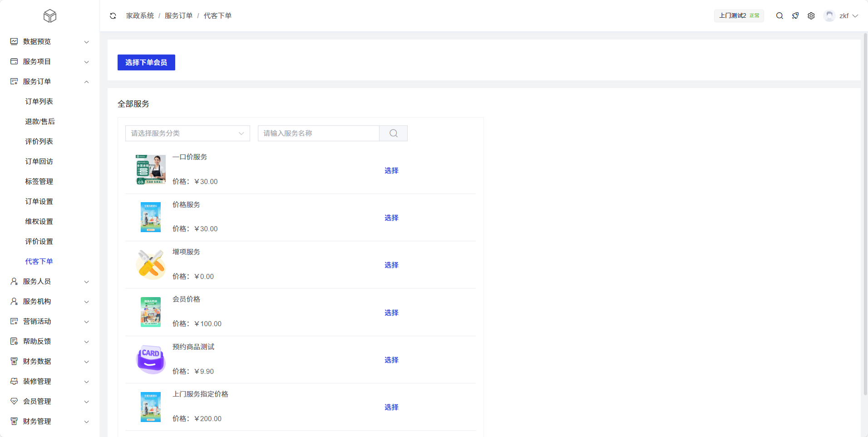868x437 pixels.
Task: Open 订单列表 in the sidebar
Action: tap(39, 102)
